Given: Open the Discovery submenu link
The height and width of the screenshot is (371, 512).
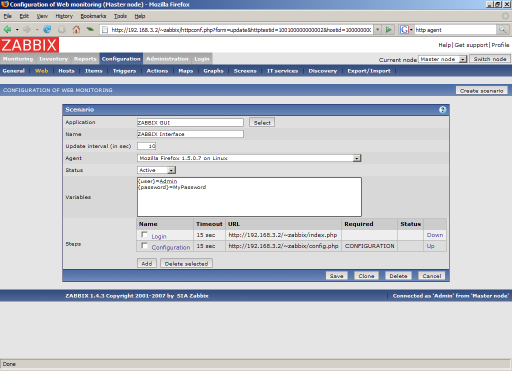Looking at the screenshot, I should [323, 71].
